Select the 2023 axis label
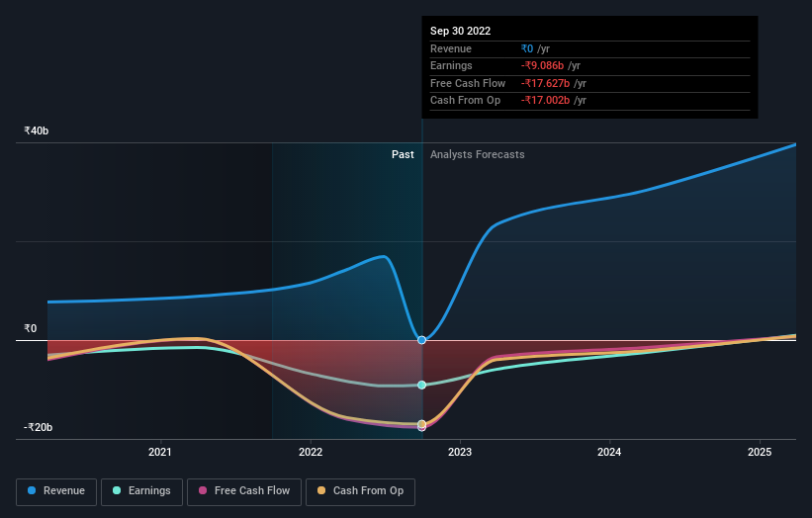 tap(460, 452)
